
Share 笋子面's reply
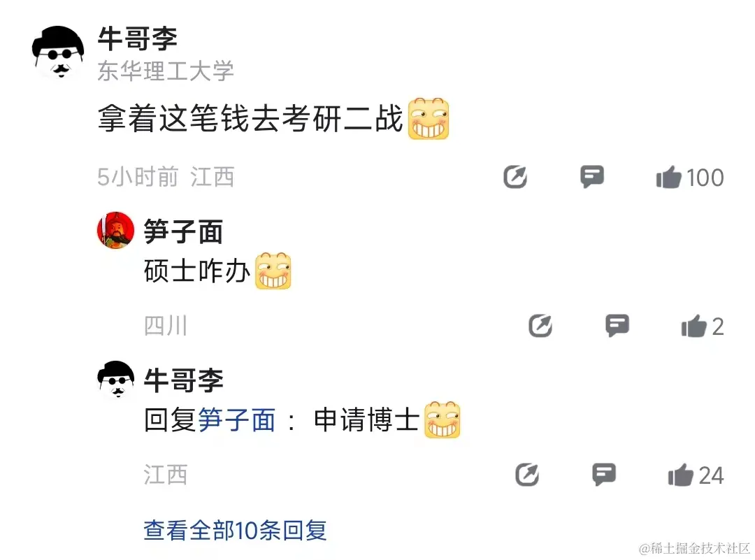(540, 326)
